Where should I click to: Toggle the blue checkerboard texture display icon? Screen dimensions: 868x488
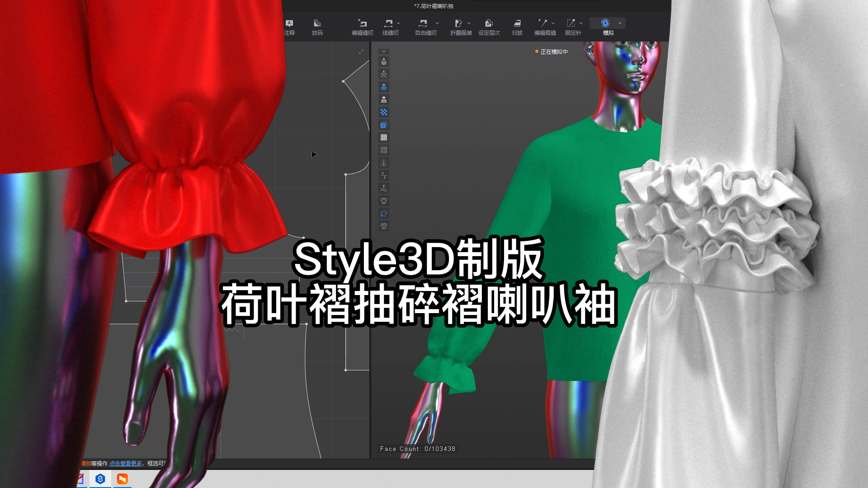[x=384, y=113]
